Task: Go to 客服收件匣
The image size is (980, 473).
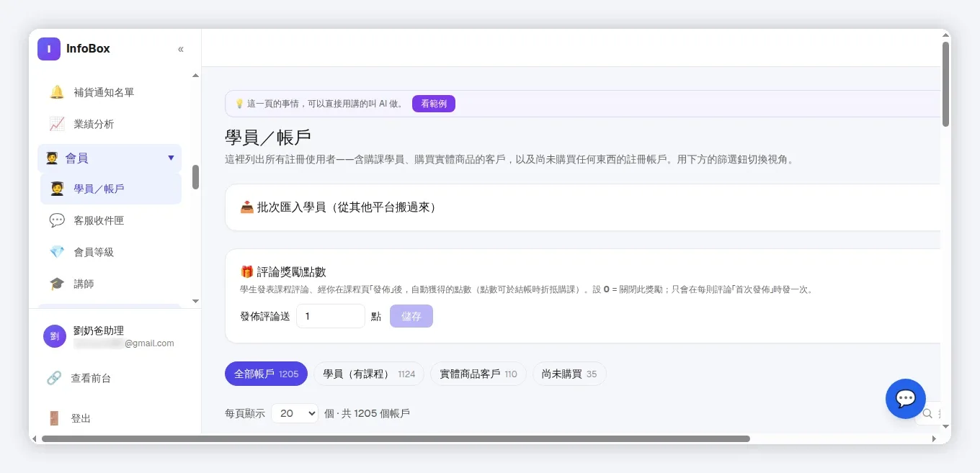Action: pos(110,220)
